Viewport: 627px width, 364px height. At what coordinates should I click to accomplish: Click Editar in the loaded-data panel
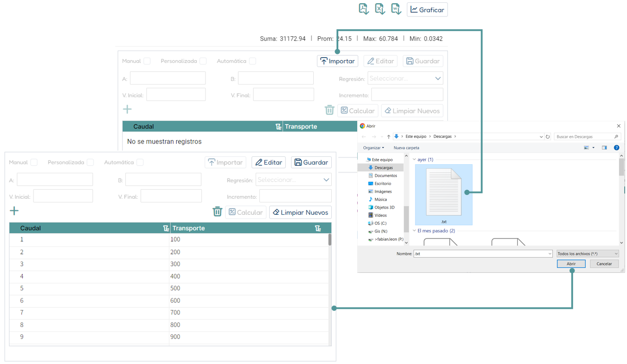(x=268, y=162)
